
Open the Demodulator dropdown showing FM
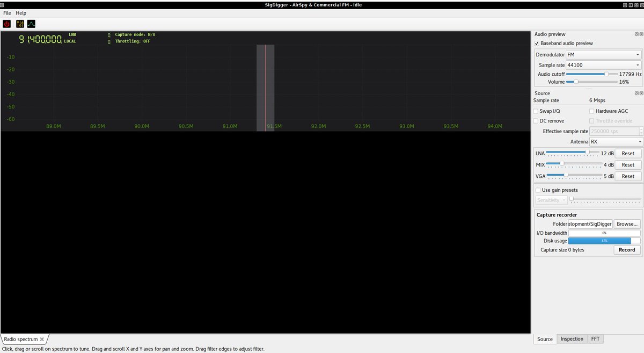tap(604, 54)
